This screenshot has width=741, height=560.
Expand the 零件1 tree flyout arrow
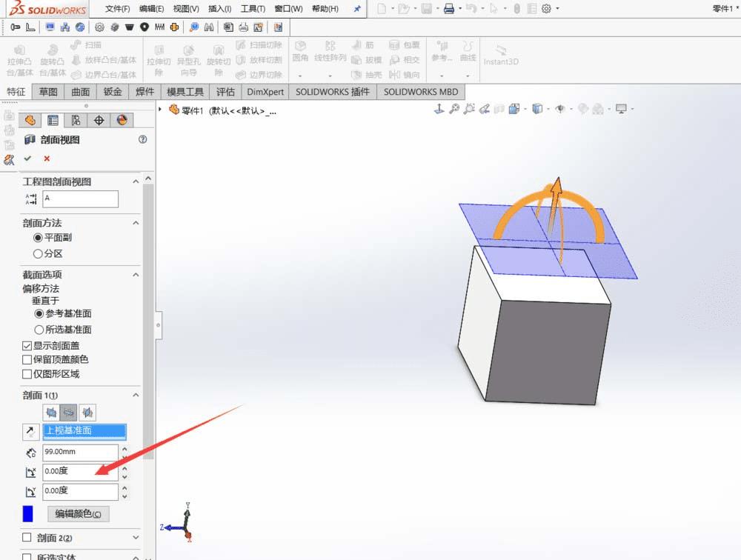161,110
